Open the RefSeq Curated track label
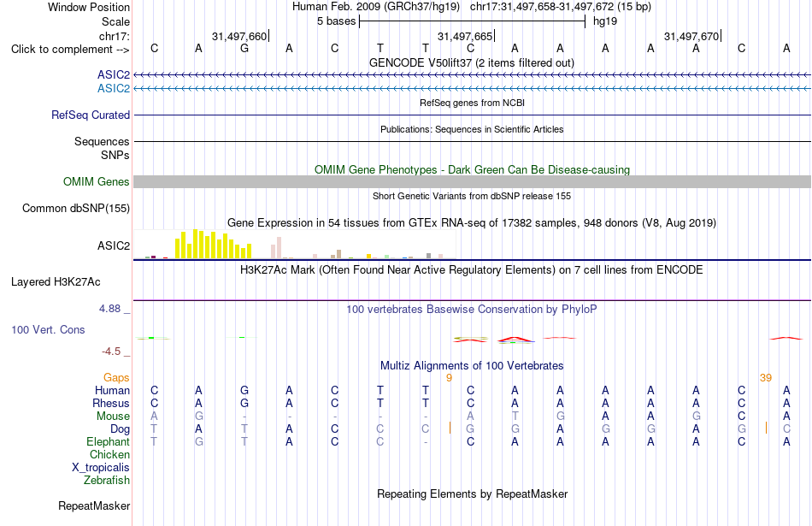The height and width of the screenshot is (526, 812). point(91,115)
